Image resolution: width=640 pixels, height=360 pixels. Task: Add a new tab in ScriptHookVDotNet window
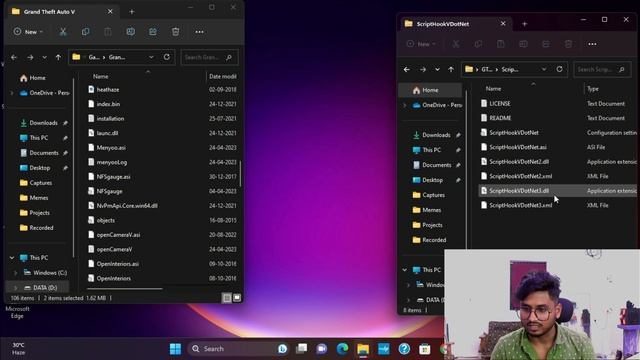coord(524,24)
